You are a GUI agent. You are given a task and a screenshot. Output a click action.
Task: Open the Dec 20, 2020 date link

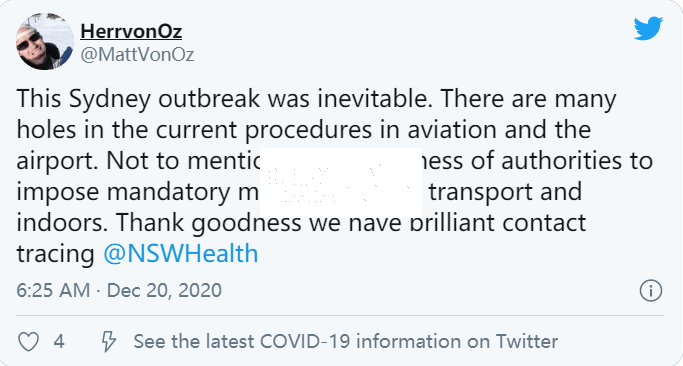pos(164,291)
